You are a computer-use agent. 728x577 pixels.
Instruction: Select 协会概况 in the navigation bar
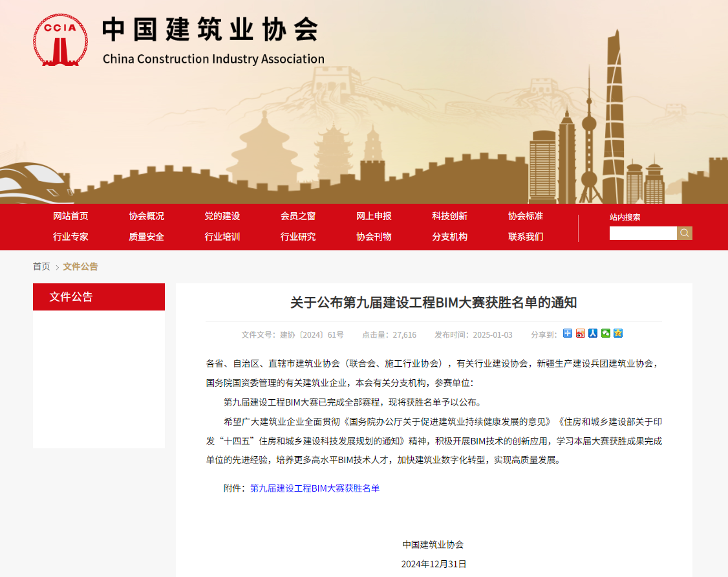click(x=146, y=216)
